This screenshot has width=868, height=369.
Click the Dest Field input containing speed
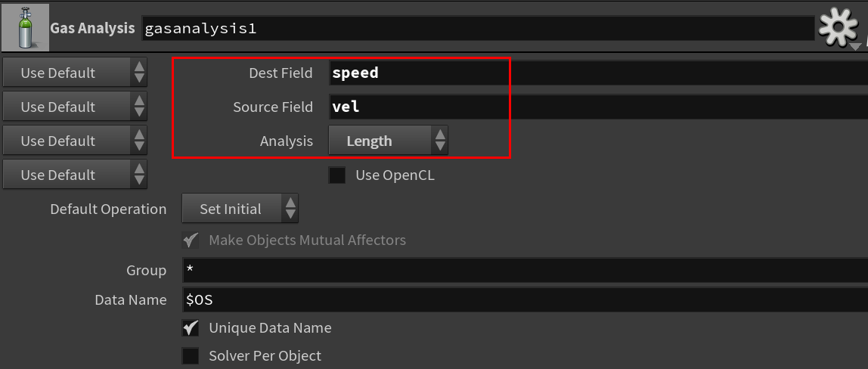pyautogui.click(x=598, y=73)
